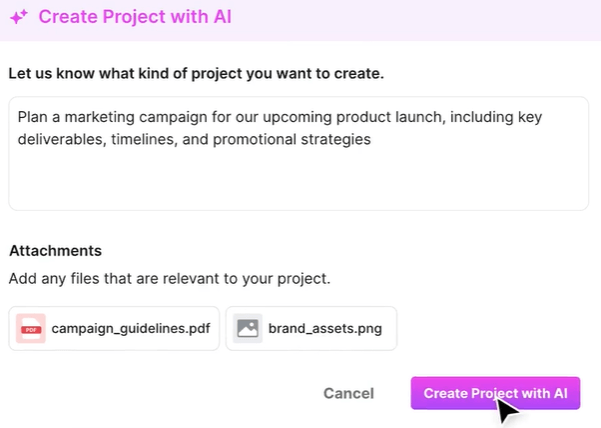Click the "Create Project with AI" dialog title
Image resolution: width=601 pixels, height=428 pixels.
coord(136,19)
